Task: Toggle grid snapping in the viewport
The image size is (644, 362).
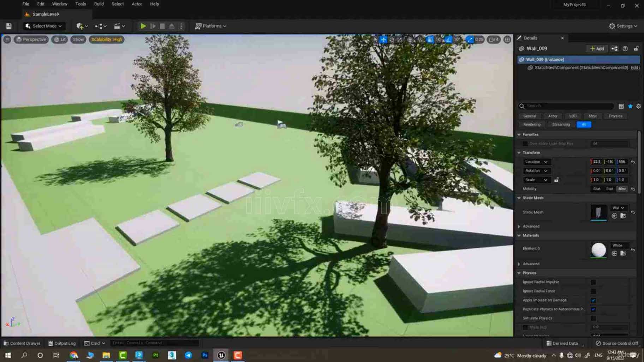Action: (x=430, y=40)
